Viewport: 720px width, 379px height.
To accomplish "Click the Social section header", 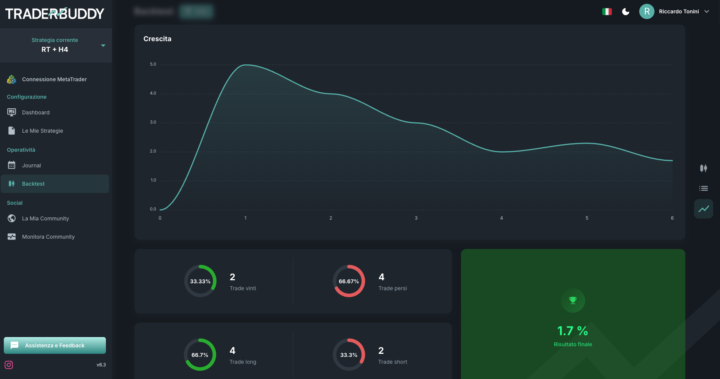I will 15,203.
